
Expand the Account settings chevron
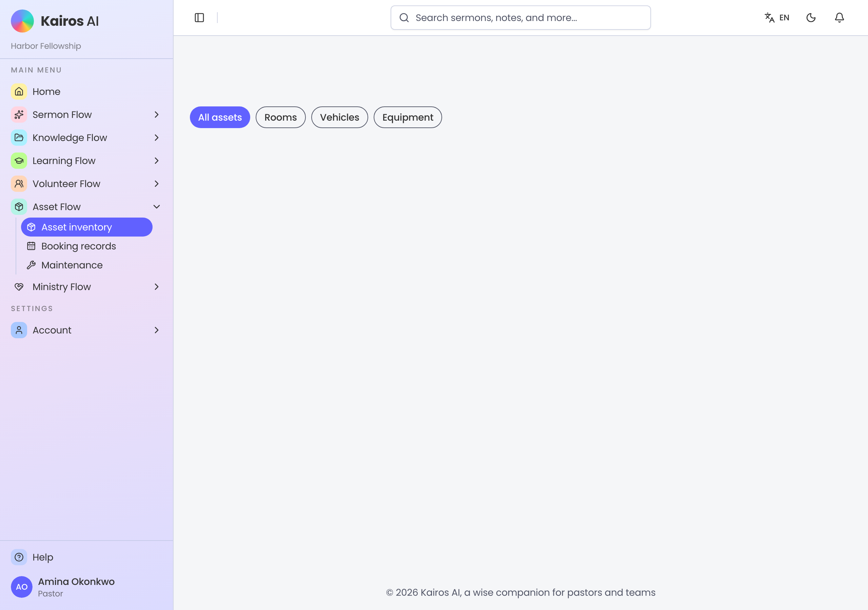click(x=157, y=330)
